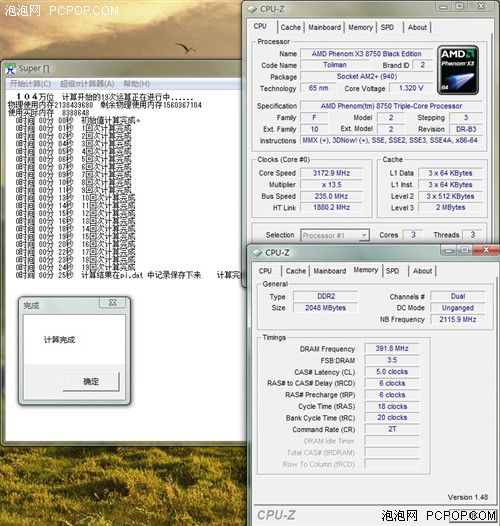The height and width of the screenshot is (526, 500).
Task: Click the Bus Speed value 235.0 MHz
Action: 332,196
